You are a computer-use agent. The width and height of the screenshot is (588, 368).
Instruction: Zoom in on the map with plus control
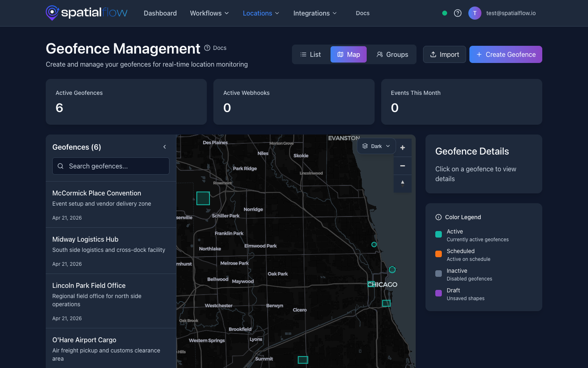coord(403,147)
